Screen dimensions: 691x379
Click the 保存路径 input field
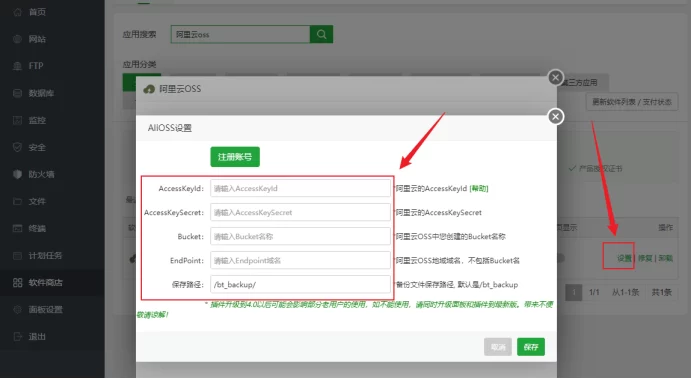tap(300, 285)
